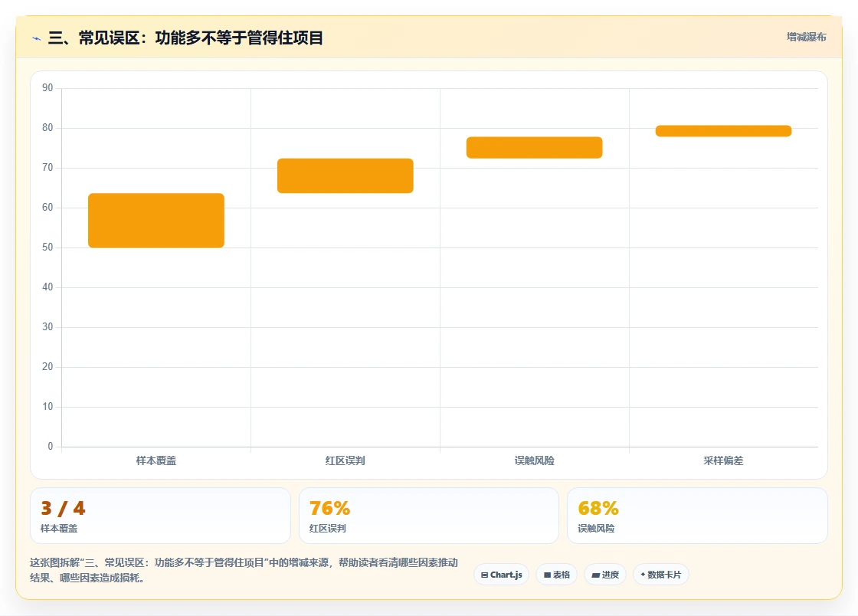Click the 采样偏差 waterfall bar
Viewport: 858px width, 616px height.
click(723, 131)
